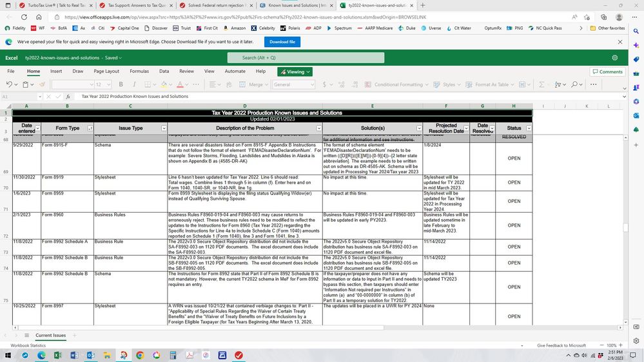
Task: Open the Formulas ribbon tab
Action: tap(139, 71)
